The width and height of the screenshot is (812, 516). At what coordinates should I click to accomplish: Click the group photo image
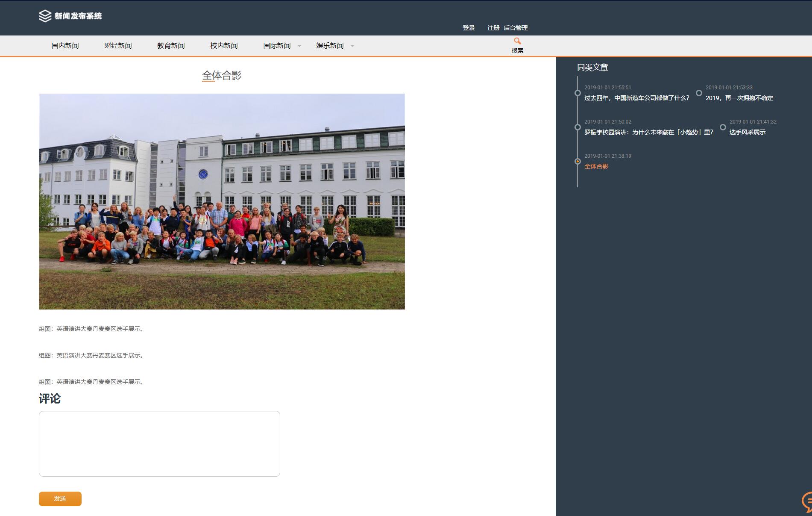pyautogui.click(x=222, y=201)
